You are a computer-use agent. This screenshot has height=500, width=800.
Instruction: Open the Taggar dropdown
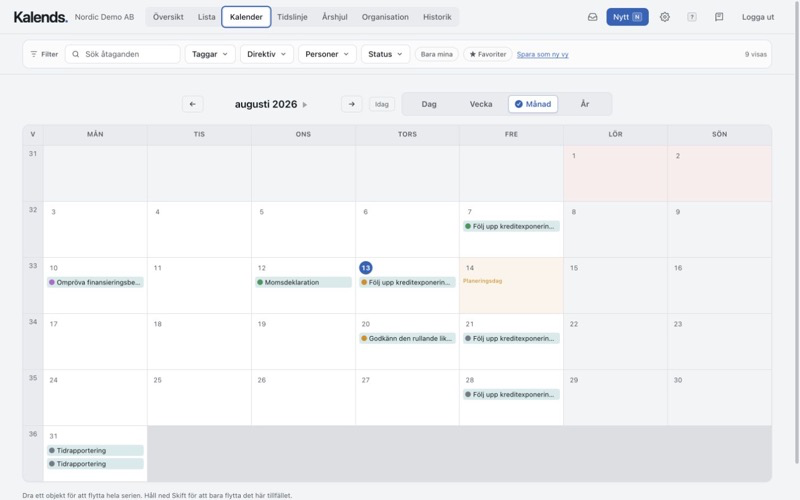(x=210, y=54)
